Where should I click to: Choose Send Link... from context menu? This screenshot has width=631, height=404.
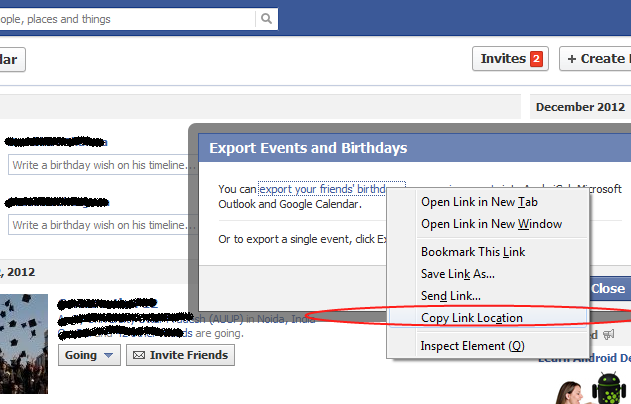point(451,296)
